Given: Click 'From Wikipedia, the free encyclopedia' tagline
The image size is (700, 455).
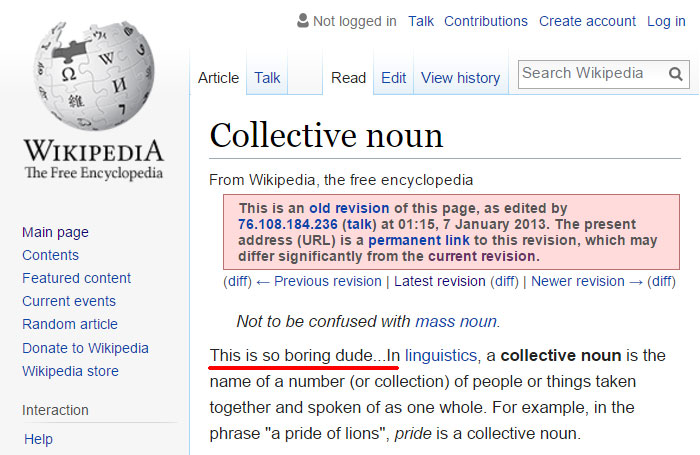Looking at the screenshot, I should click(341, 180).
